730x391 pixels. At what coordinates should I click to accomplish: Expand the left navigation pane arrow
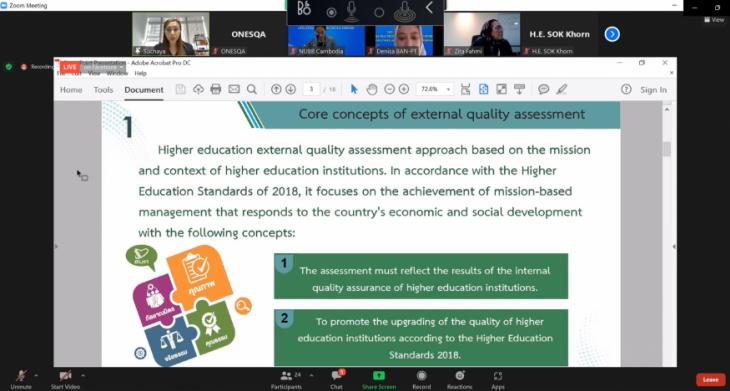(x=56, y=246)
